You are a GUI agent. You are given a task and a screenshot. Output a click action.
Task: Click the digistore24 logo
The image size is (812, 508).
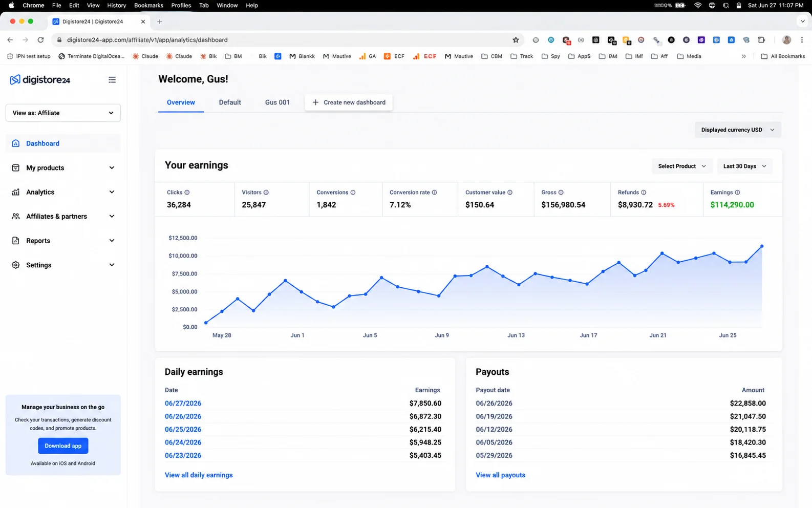[x=40, y=80]
